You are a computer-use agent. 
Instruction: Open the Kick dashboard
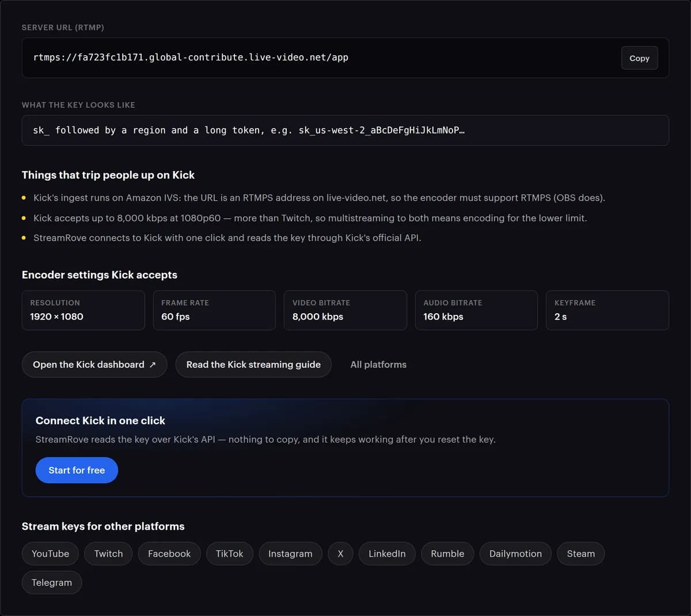[x=94, y=364]
